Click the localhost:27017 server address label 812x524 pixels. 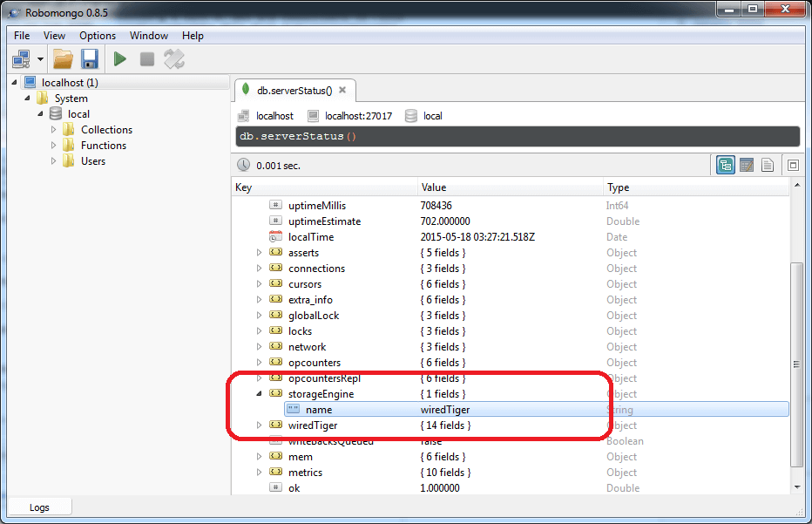click(x=358, y=116)
